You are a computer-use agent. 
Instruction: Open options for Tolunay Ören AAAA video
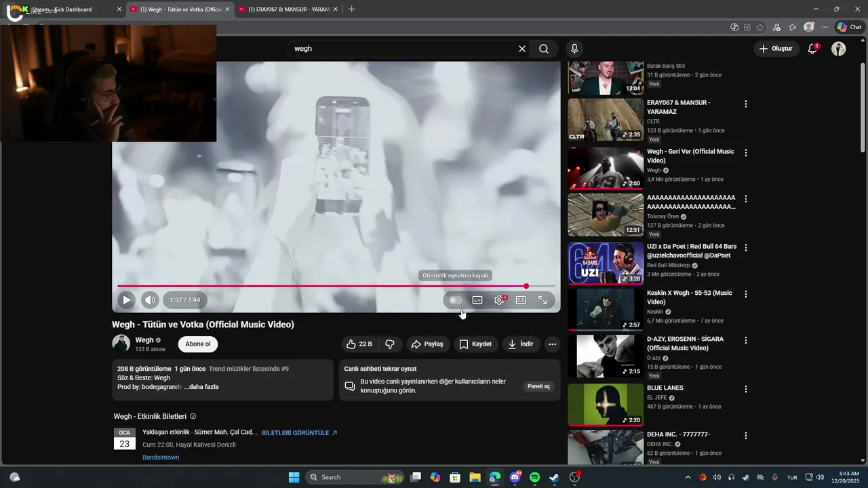pyautogui.click(x=746, y=199)
